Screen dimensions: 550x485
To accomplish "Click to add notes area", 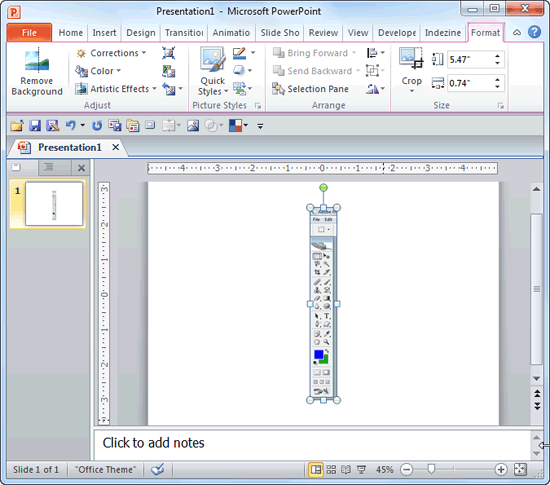I will tap(312, 444).
